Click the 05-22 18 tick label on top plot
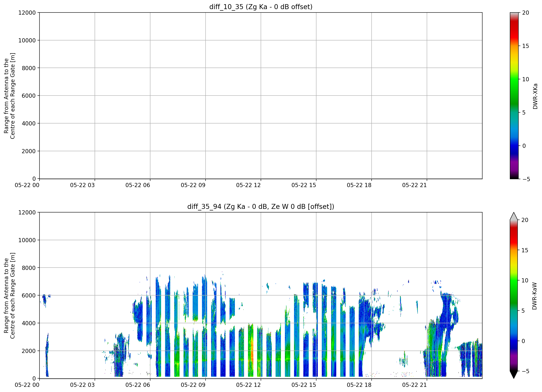542x392 pixels. click(359, 185)
